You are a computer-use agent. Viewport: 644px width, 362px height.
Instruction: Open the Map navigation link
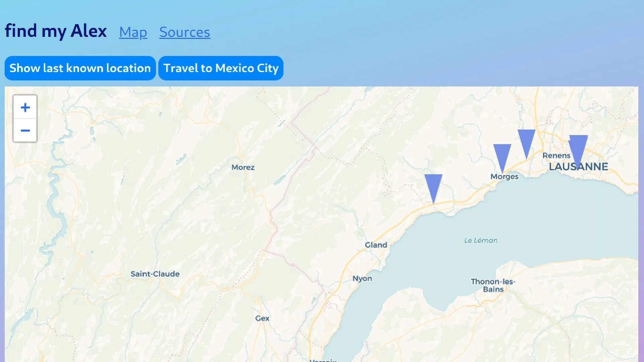pos(133,32)
